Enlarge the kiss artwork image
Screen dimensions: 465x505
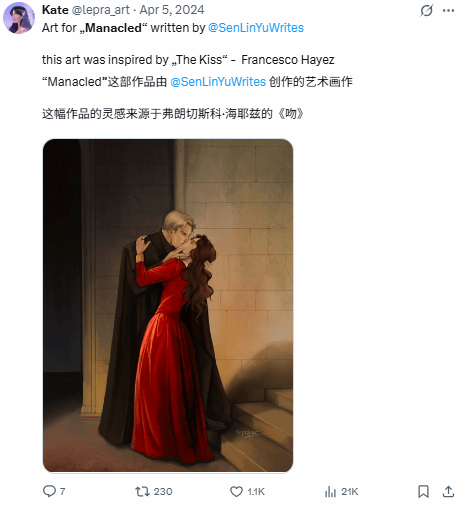[x=168, y=305]
